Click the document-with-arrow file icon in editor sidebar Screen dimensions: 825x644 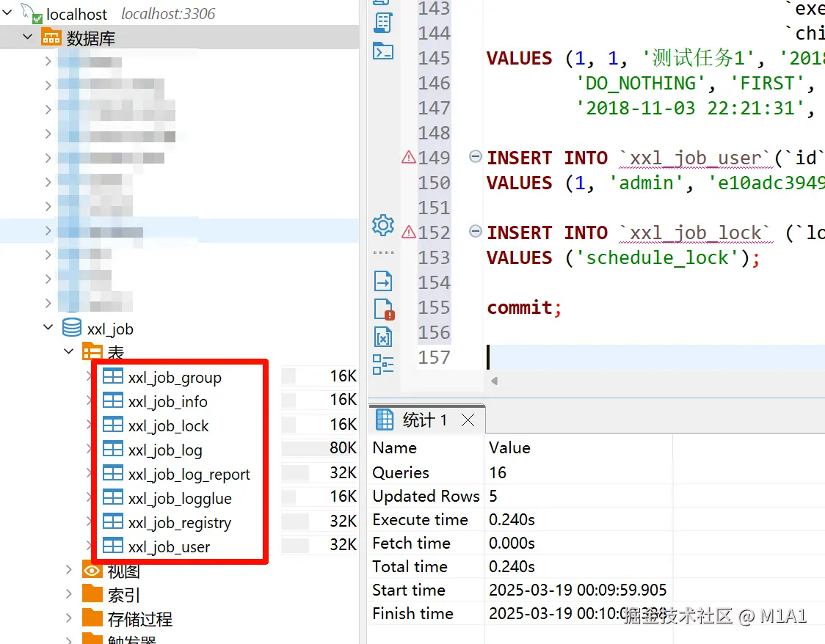point(383,281)
